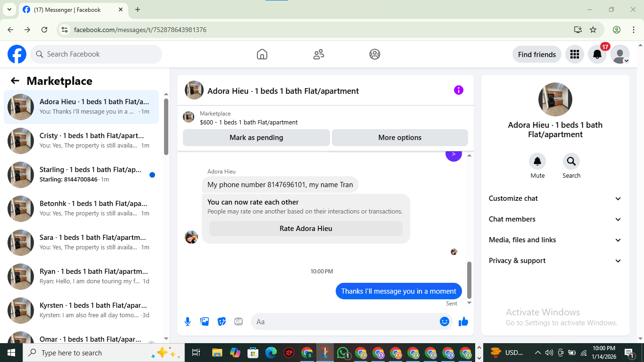Switch to the Messenger Facebook tab
Image resolution: width=644 pixels, height=362 pixels.
coord(73,9)
